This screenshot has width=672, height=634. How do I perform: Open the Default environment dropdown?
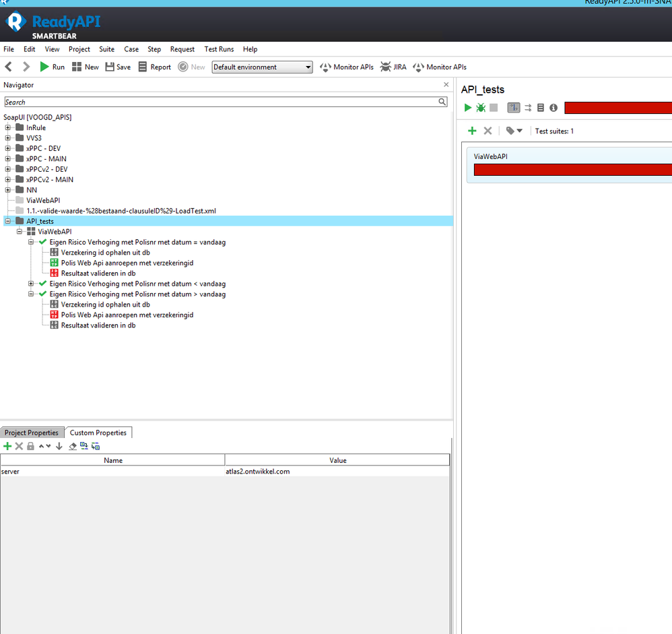coord(262,67)
